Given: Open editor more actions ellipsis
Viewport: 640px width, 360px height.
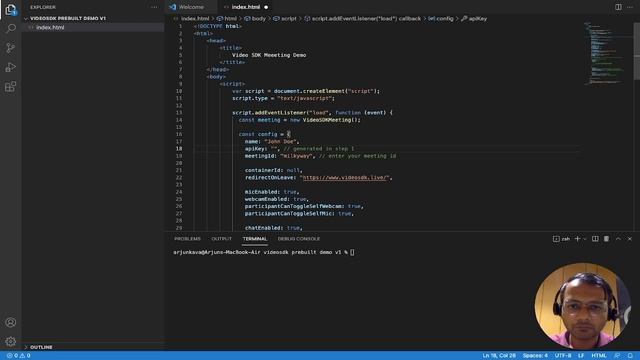Looking at the screenshot, I should coord(630,7).
